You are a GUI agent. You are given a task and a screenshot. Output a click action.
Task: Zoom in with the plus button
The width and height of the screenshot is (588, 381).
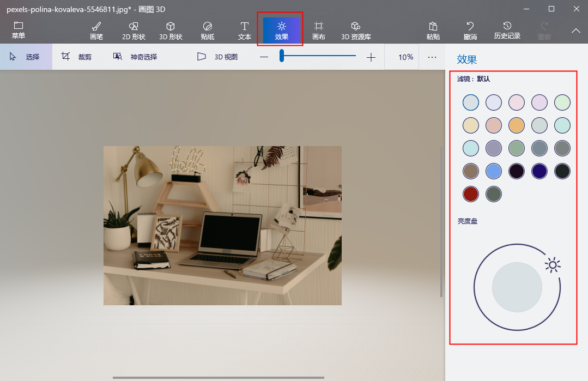(371, 57)
